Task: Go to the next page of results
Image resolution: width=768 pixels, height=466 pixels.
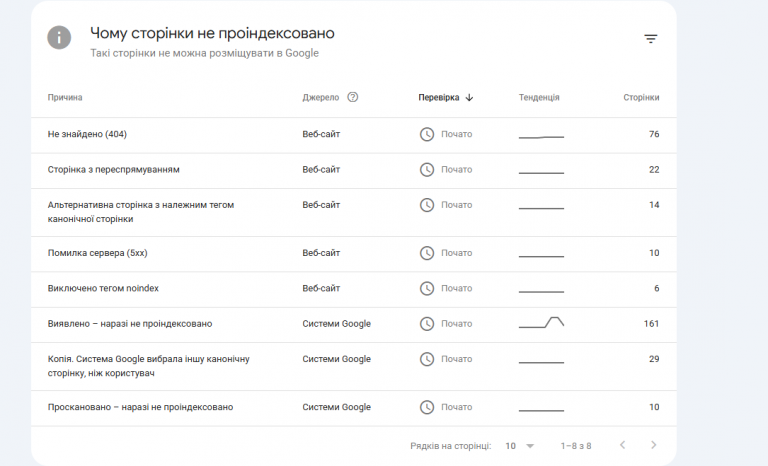Action: tap(653, 445)
